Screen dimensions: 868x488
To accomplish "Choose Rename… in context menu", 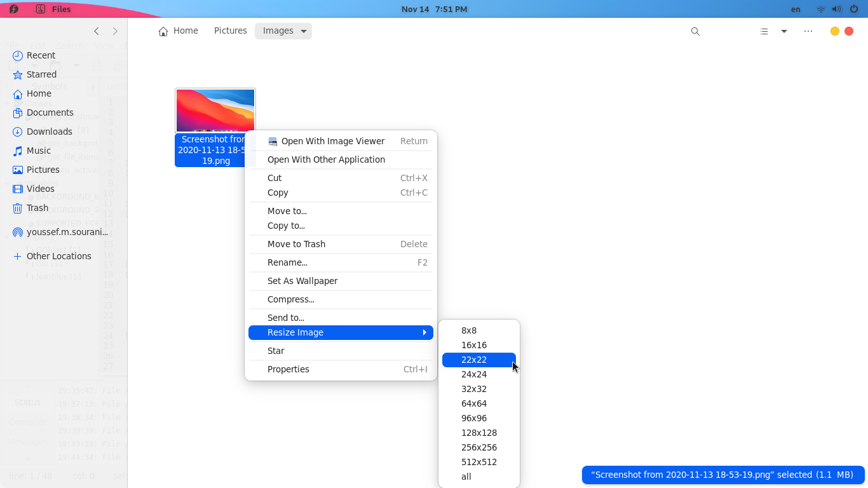I will click(341, 262).
